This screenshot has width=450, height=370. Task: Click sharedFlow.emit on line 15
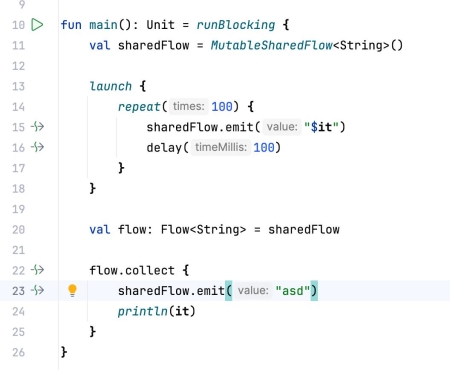coord(200,127)
